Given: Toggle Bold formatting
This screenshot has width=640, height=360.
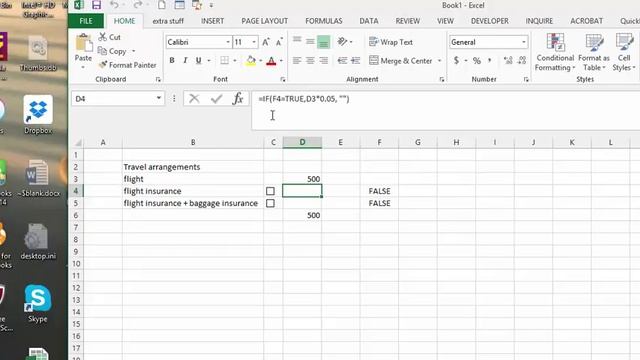Looking at the screenshot, I should point(172,60).
